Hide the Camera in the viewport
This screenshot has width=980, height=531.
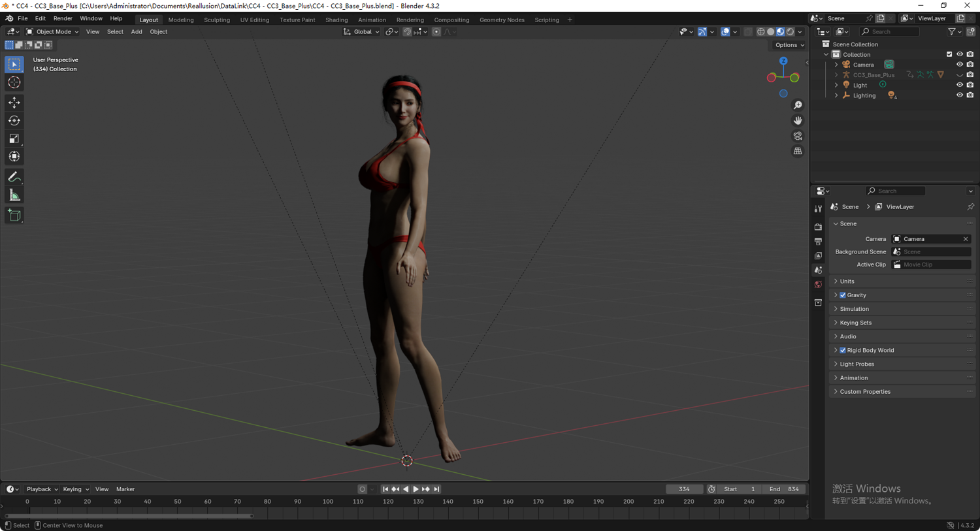click(x=960, y=65)
